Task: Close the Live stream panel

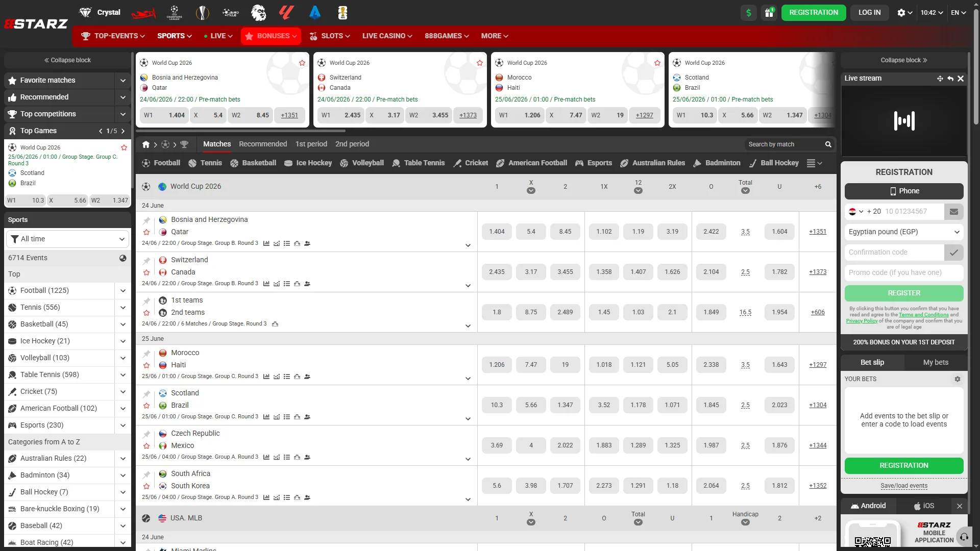Action: (961, 79)
